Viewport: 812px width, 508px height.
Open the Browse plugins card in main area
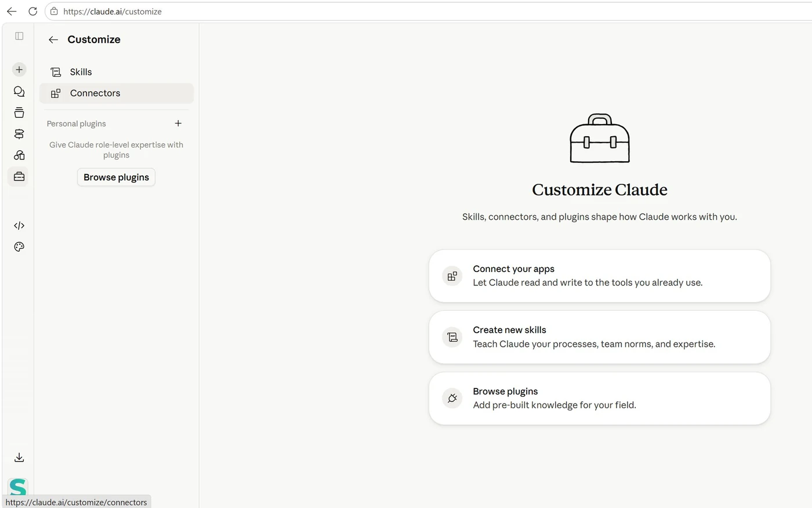(600, 398)
